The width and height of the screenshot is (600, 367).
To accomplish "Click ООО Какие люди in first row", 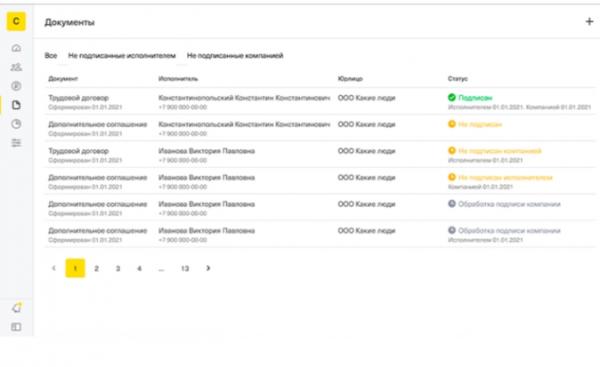I will click(366, 98).
